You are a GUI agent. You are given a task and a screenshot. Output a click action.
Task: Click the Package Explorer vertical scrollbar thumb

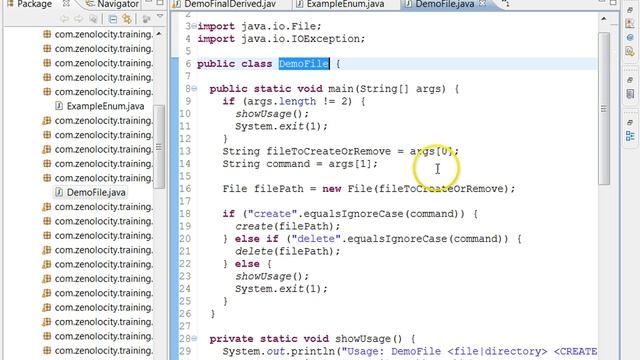pos(159,147)
